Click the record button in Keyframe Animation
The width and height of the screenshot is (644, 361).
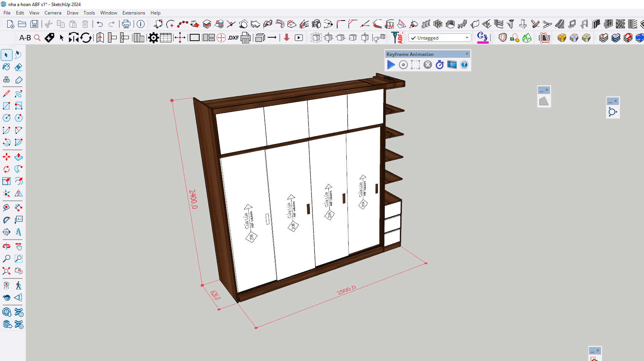403,65
